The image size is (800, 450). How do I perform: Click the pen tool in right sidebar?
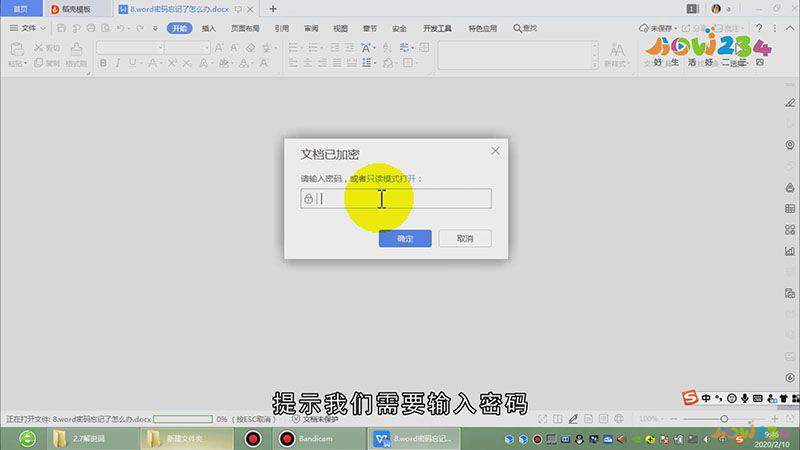790,103
